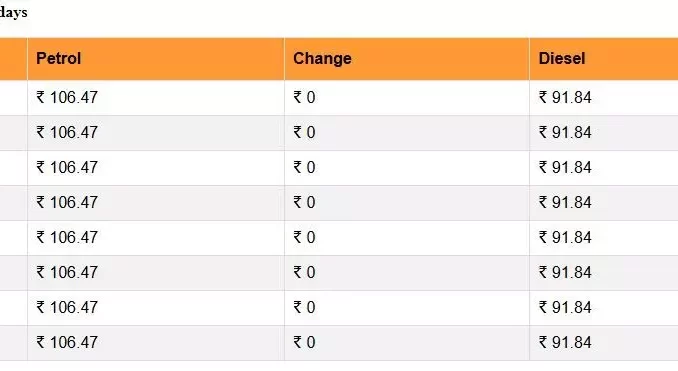Select third row change value cell
The height and width of the screenshot is (371, 678).
pos(406,168)
